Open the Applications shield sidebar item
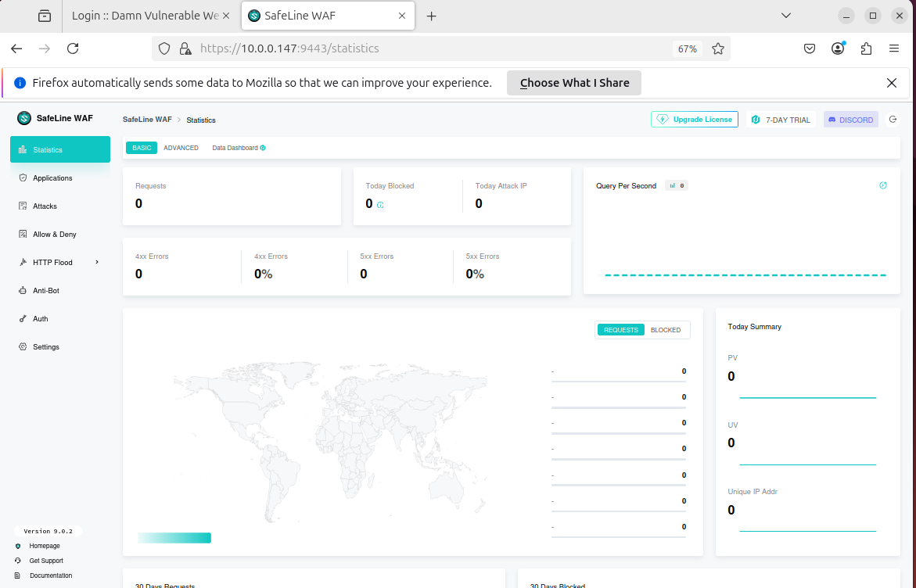The width and height of the screenshot is (916, 588). point(60,177)
